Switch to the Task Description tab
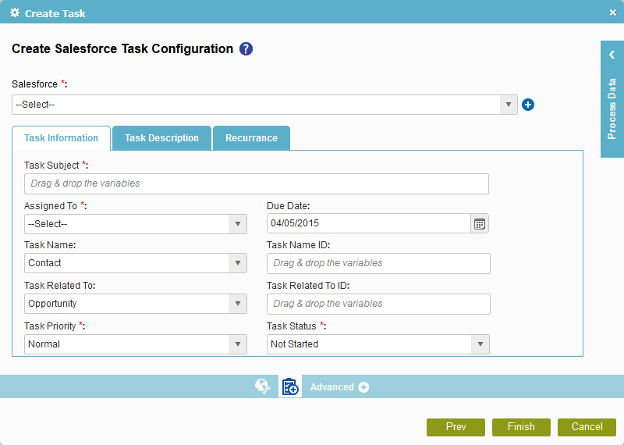Screen dimensions: 624x445 (x=162, y=138)
